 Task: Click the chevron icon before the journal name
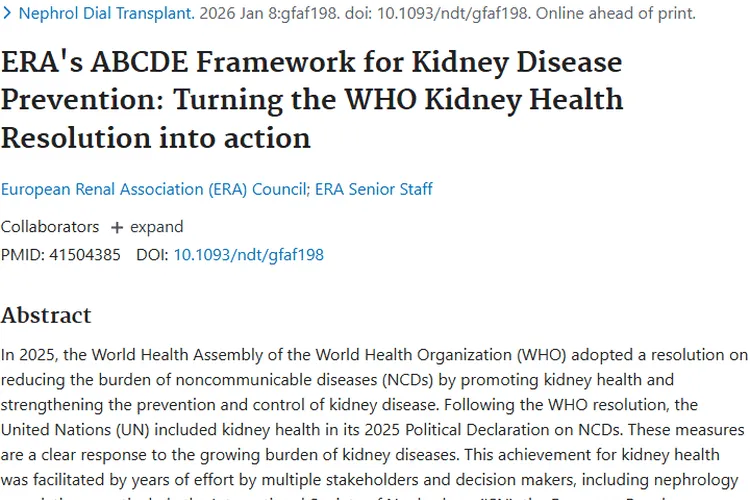(7, 14)
